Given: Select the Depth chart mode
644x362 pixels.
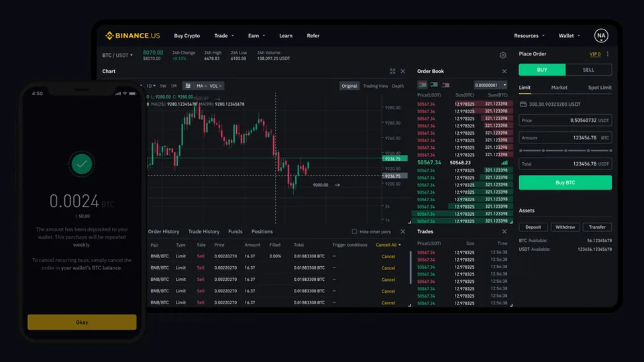Looking at the screenshot, I should [398, 86].
